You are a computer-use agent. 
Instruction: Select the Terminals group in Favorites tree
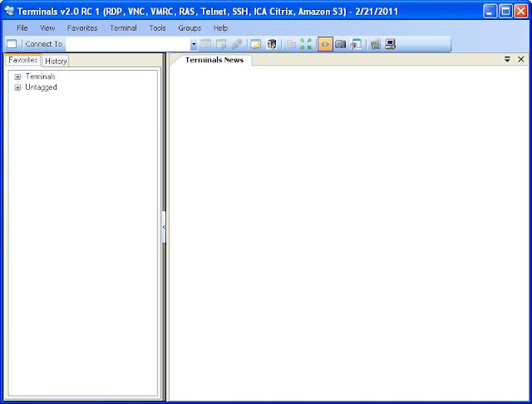[40, 76]
